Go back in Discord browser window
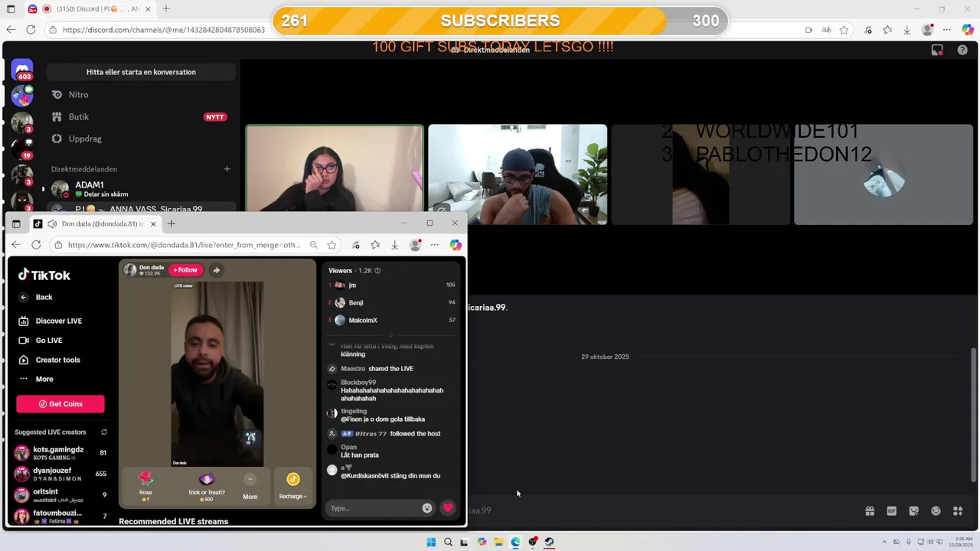 pyautogui.click(x=11, y=30)
